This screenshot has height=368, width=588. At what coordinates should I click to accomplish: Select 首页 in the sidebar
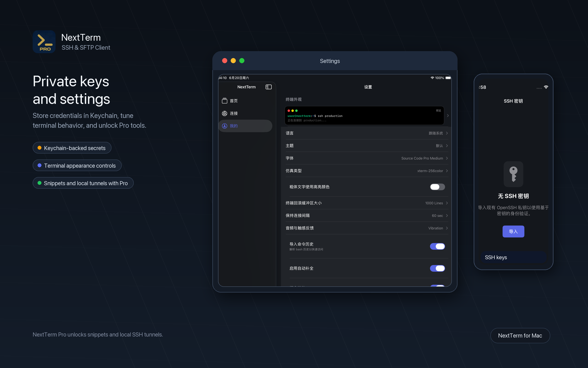pos(245,101)
